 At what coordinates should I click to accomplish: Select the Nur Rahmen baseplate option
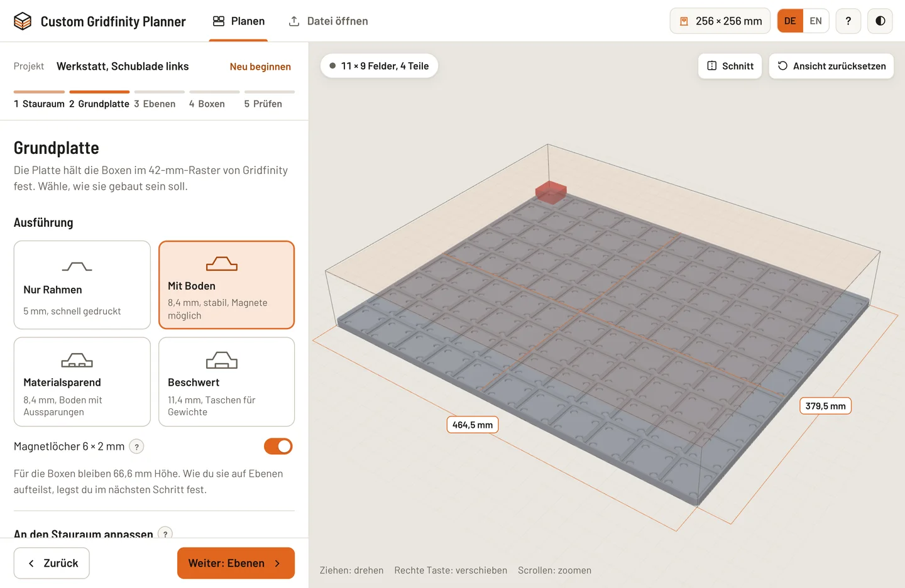click(82, 285)
